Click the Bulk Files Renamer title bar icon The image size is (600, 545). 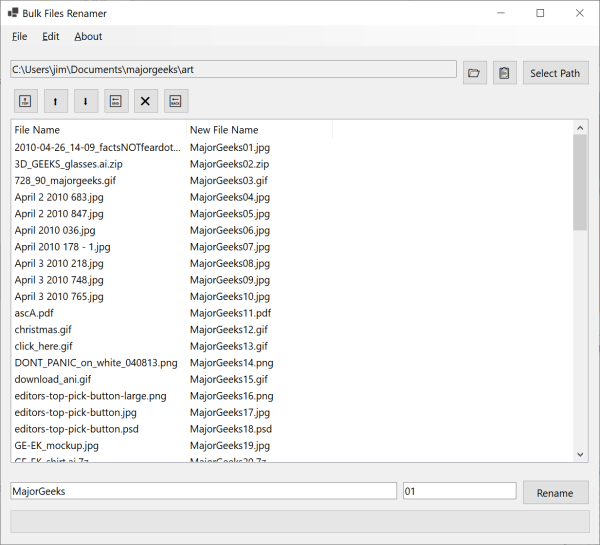coord(13,13)
